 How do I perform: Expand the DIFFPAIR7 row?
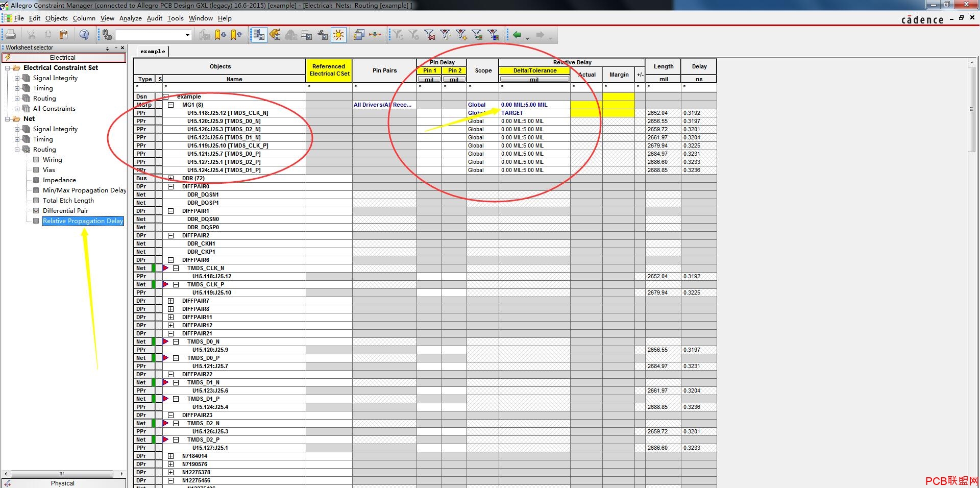(171, 301)
